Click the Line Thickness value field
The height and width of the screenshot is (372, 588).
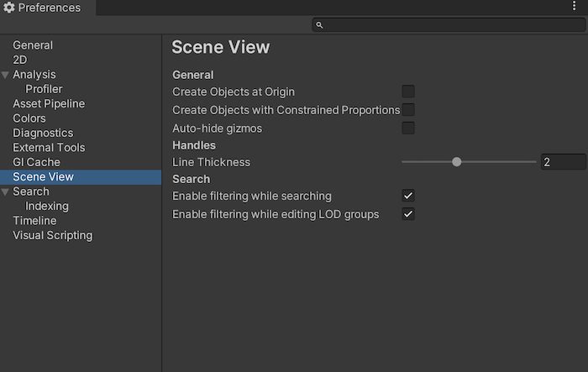point(563,162)
